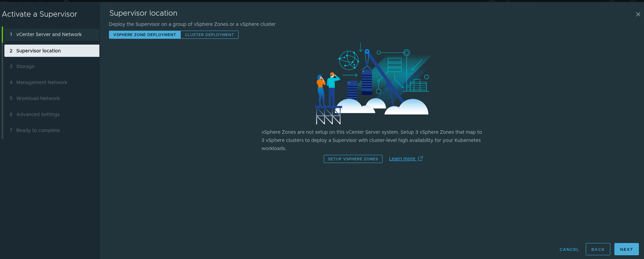Switch to the Cluster Deployment tab
Screen dimensions: 644x259
209,35
